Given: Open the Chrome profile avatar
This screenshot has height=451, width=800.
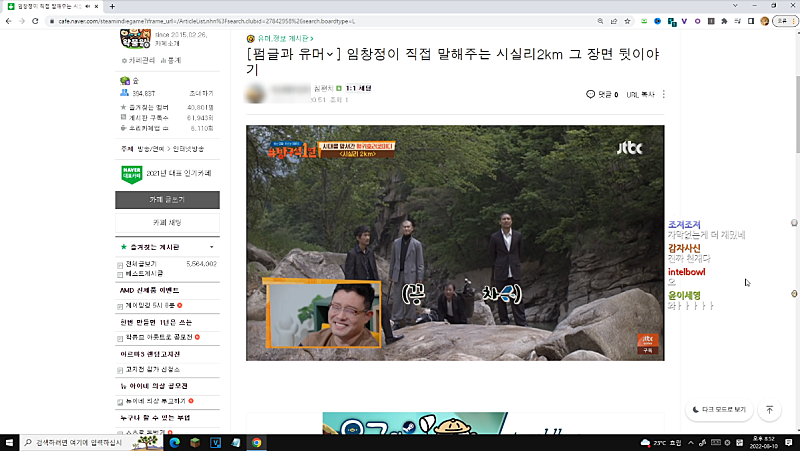Looking at the screenshot, I should 764,21.
